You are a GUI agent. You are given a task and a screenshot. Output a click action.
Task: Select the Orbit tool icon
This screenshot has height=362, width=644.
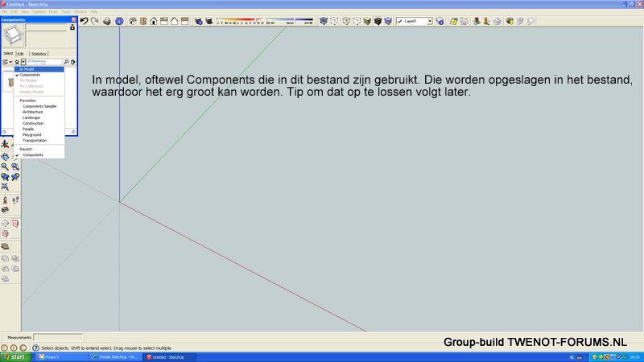pos(5,156)
